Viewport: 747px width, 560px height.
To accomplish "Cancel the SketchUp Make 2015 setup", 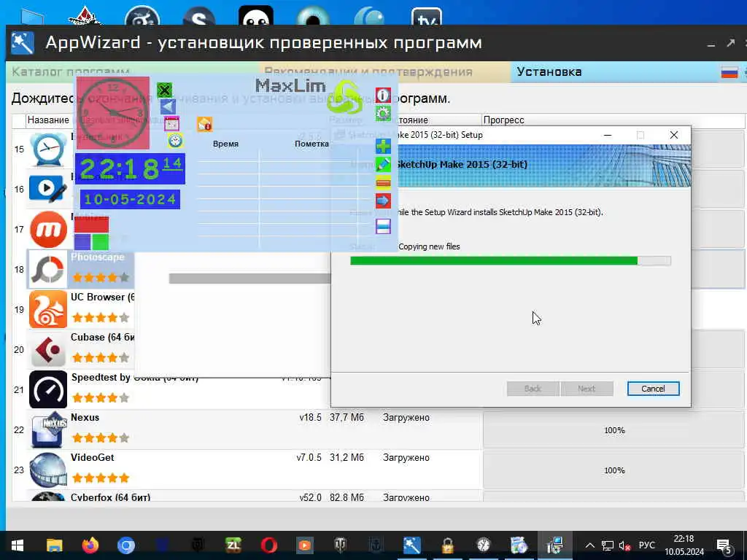I will (653, 389).
